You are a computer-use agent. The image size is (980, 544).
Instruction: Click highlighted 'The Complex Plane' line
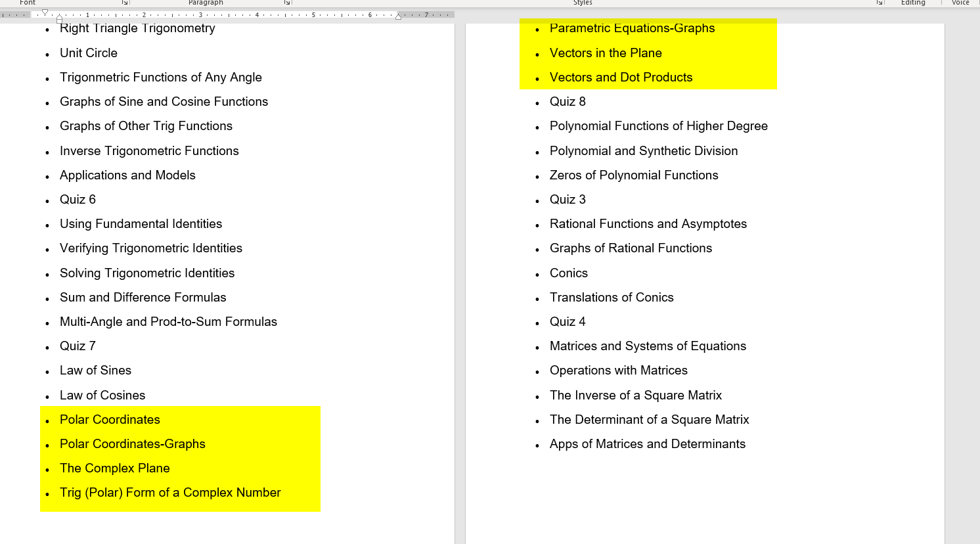click(115, 468)
